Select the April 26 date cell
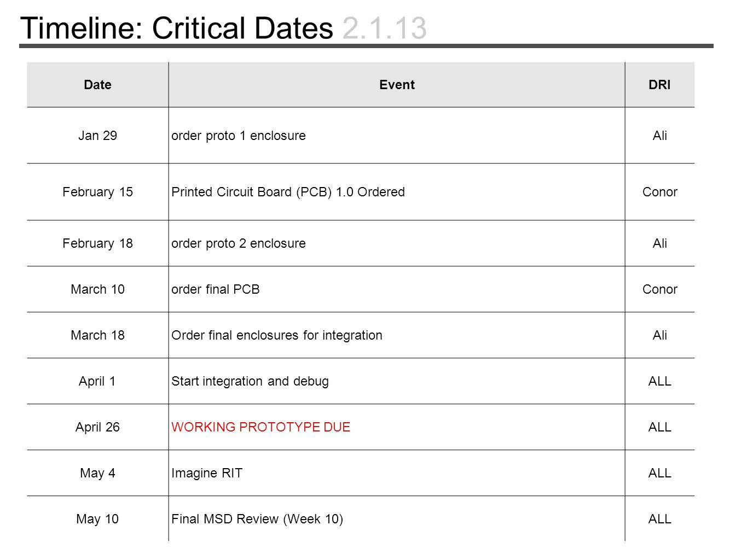 pos(97,427)
